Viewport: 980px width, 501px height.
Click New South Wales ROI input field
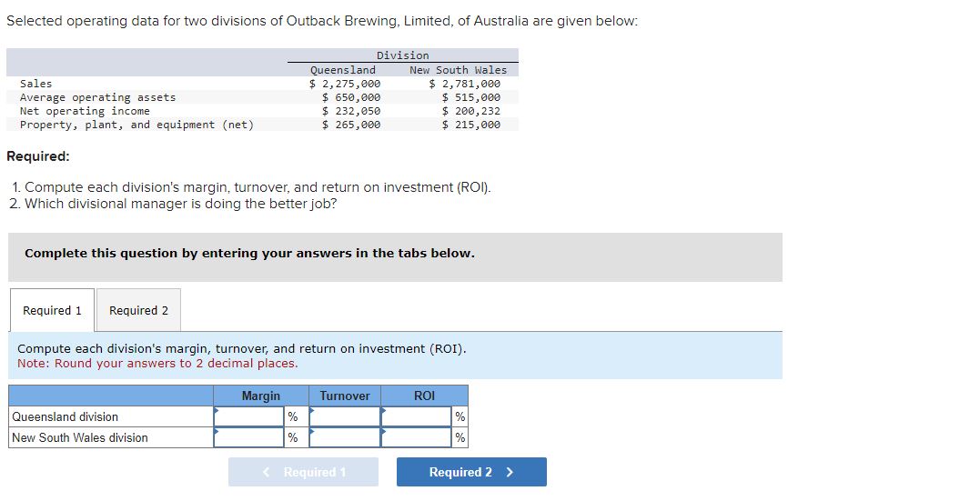(417, 437)
